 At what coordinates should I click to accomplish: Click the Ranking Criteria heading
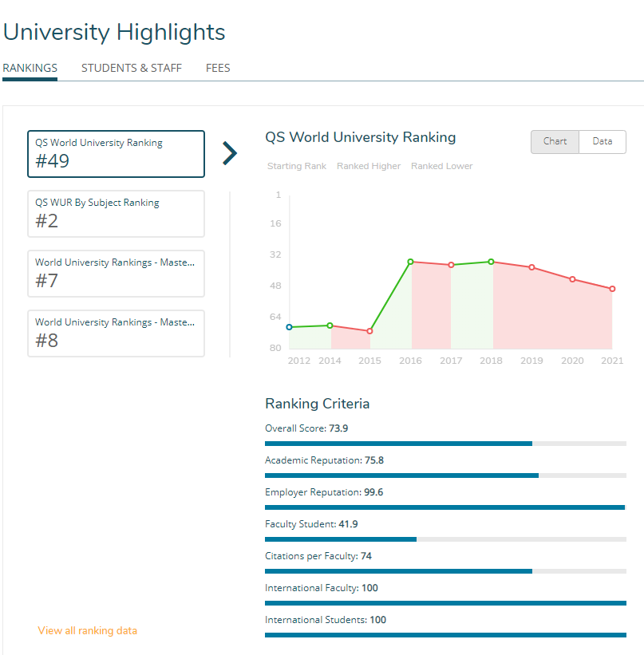point(317,404)
